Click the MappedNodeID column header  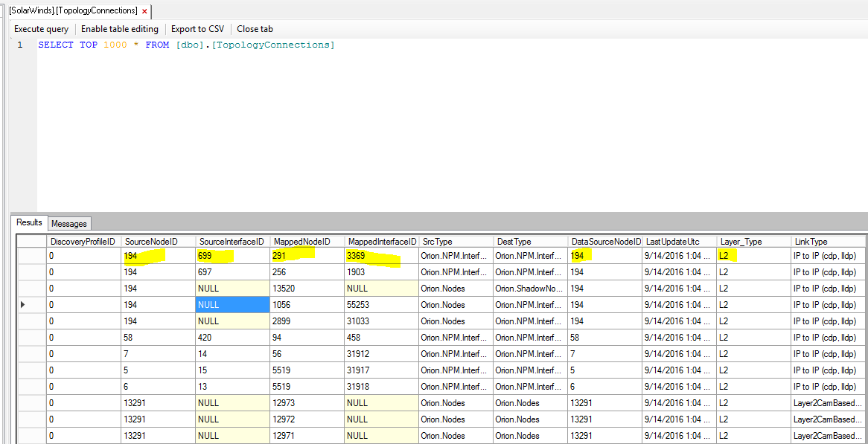(307, 242)
